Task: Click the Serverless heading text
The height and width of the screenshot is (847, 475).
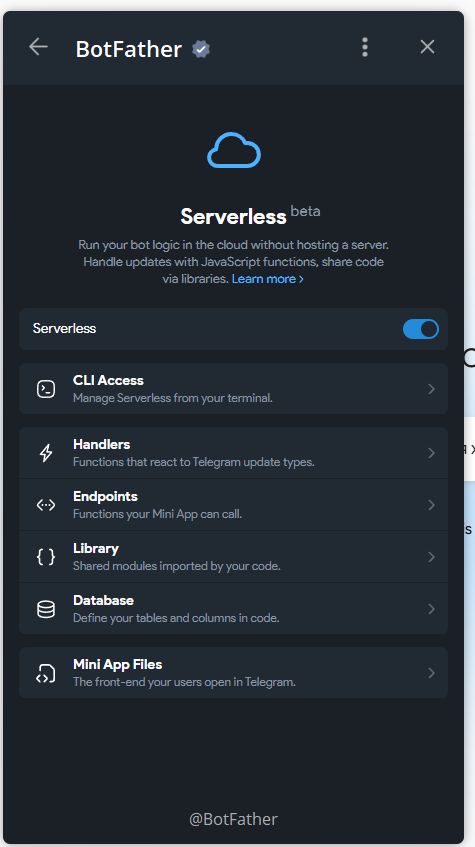Action: pos(233,216)
